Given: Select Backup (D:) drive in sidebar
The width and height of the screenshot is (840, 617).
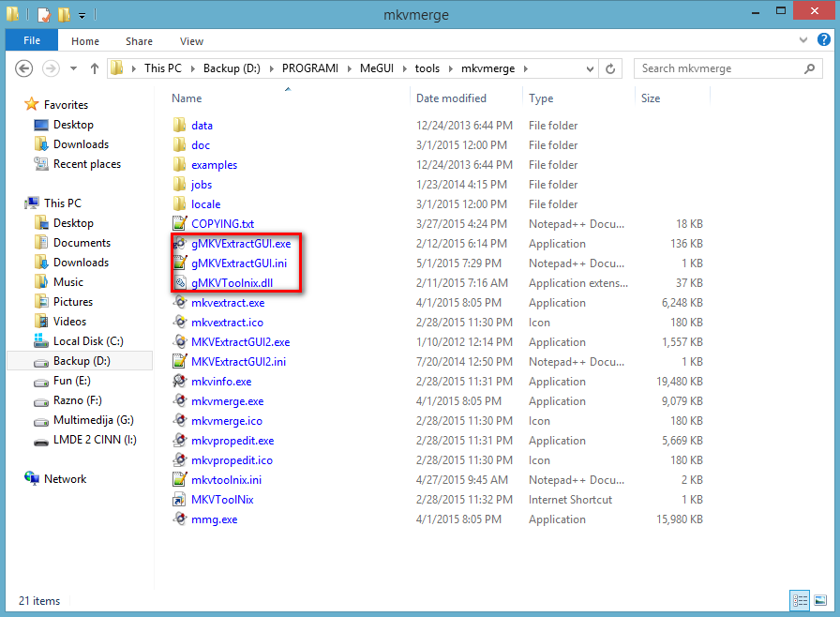Looking at the screenshot, I should 82,361.
